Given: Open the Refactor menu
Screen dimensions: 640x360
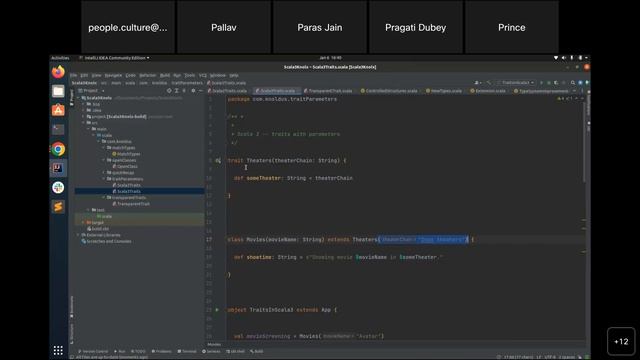Looking at the screenshot, I should (148, 76).
